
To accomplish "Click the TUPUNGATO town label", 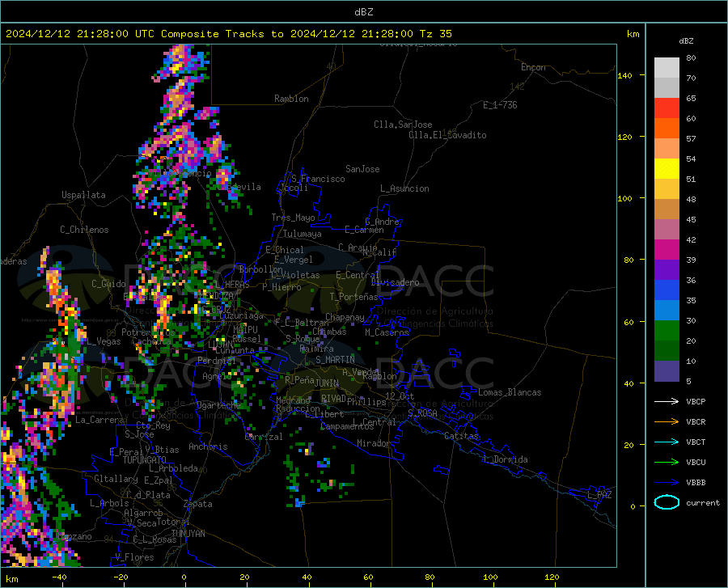I will [145, 460].
